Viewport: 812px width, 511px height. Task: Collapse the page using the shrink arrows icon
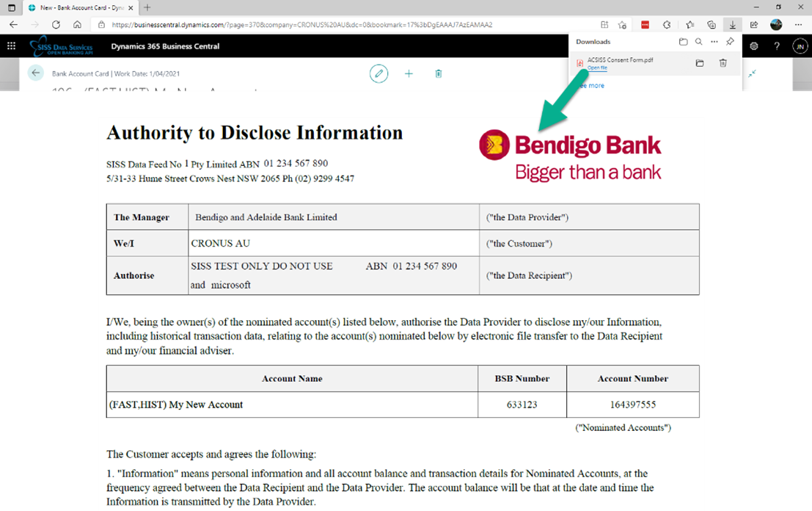(x=752, y=73)
